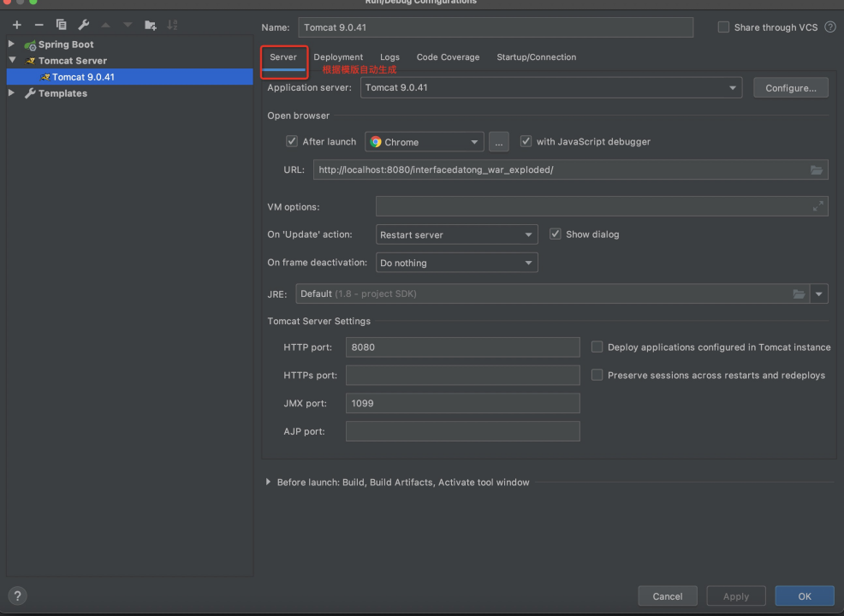Select the Spring Boot tree row

(x=130, y=44)
